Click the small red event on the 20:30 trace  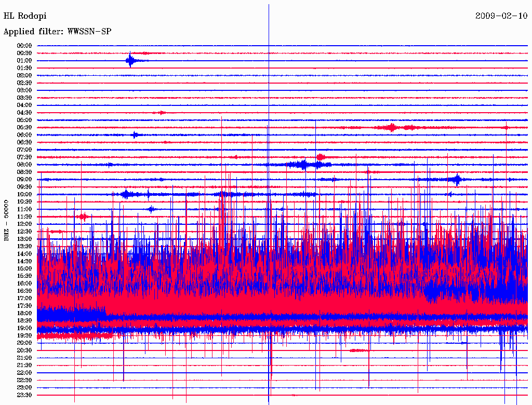pyautogui.click(x=360, y=350)
